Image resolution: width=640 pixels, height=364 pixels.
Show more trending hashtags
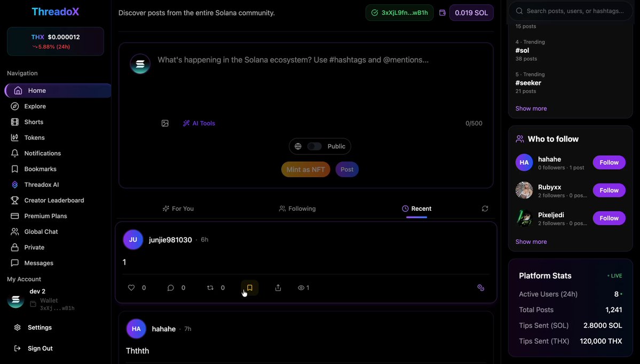(531, 108)
